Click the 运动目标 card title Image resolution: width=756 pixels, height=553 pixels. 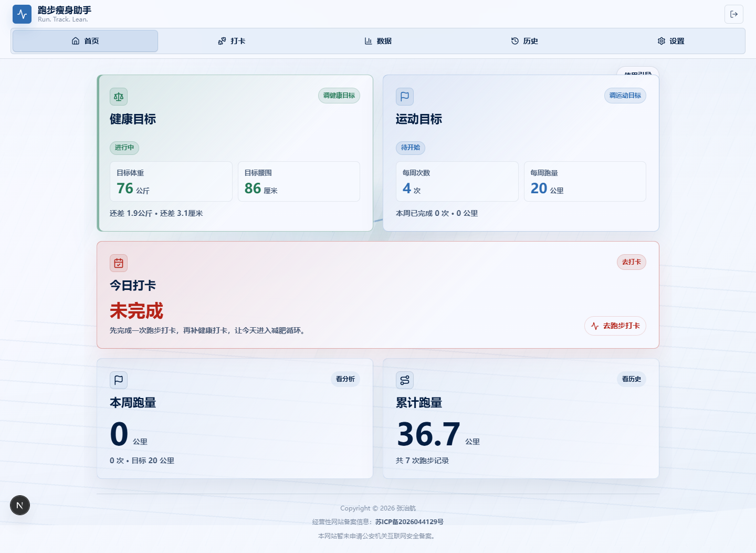pyautogui.click(x=419, y=119)
